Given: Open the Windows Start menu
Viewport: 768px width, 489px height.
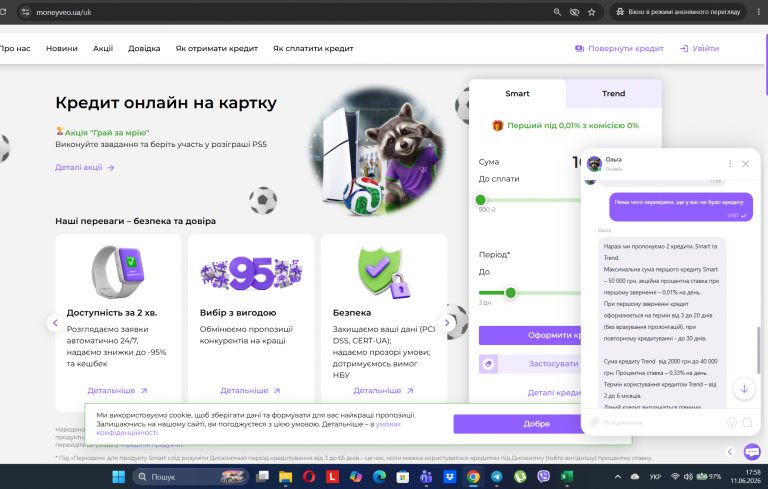Looking at the screenshot, I should pos(119,477).
